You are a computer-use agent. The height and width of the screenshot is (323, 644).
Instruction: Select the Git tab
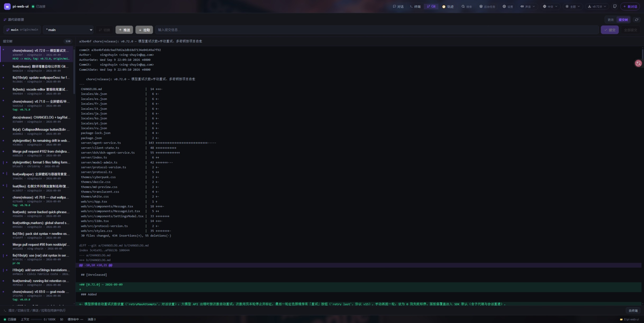click(431, 7)
